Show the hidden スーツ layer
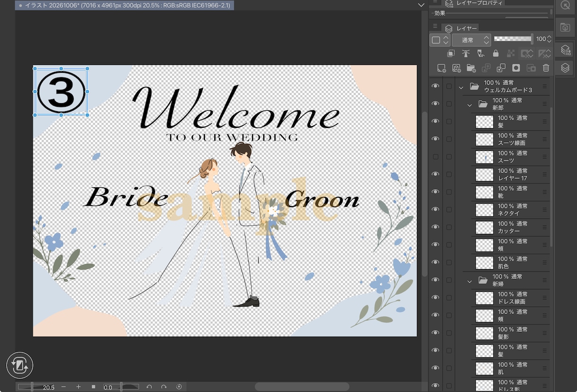Screen dimensions: 577x392 (436, 157)
